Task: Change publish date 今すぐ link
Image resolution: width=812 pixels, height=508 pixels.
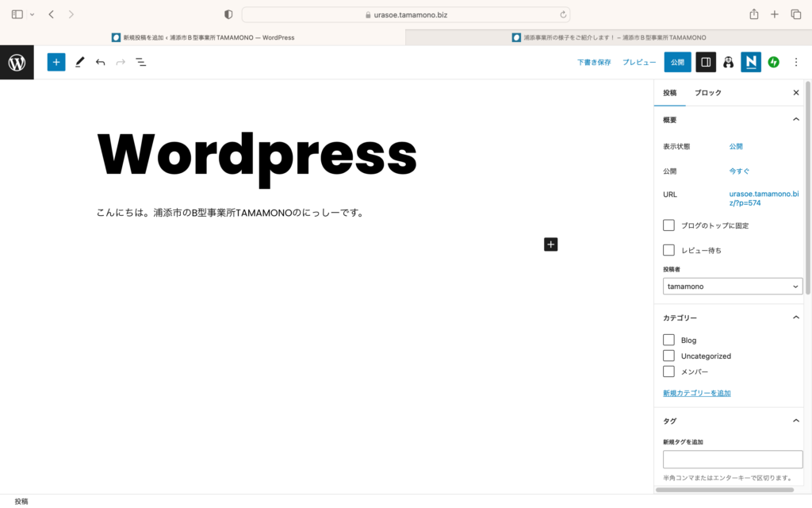Action: (739, 171)
